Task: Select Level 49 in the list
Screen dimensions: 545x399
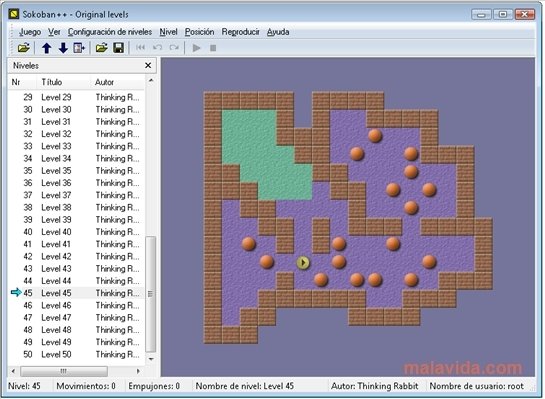Action: pyautogui.click(x=76, y=342)
